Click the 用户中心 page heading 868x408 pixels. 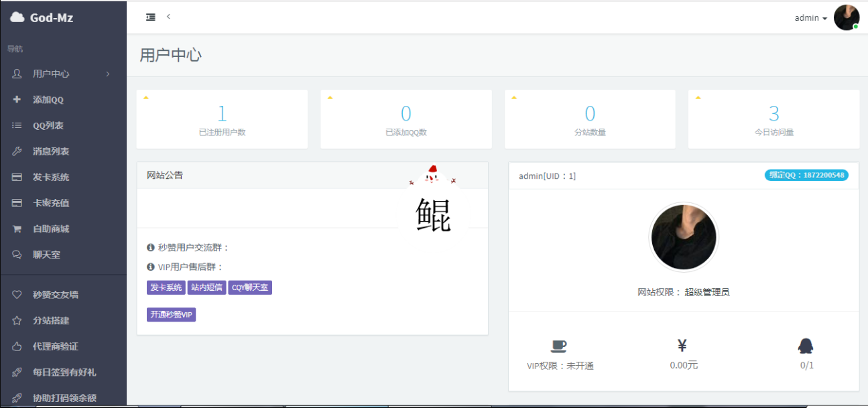coord(170,55)
